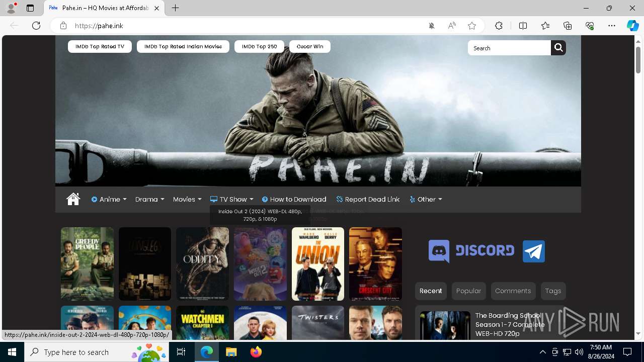Open the network icon in tray

pyautogui.click(x=567, y=352)
